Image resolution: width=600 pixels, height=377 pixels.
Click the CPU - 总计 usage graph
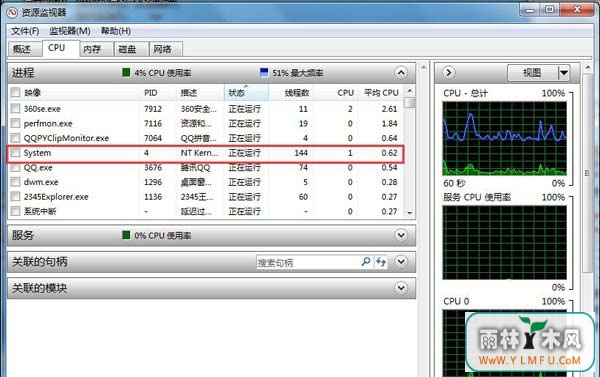(504, 139)
